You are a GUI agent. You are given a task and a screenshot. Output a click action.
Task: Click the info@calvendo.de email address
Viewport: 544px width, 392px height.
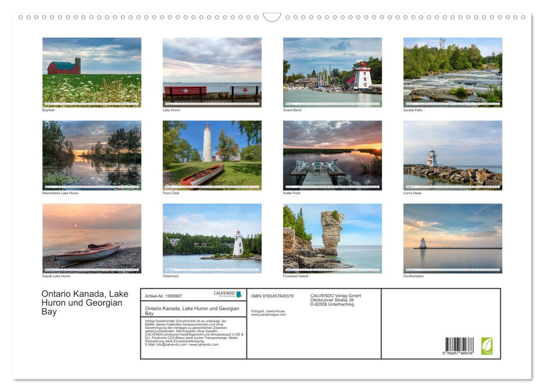(x=171, y=345)
